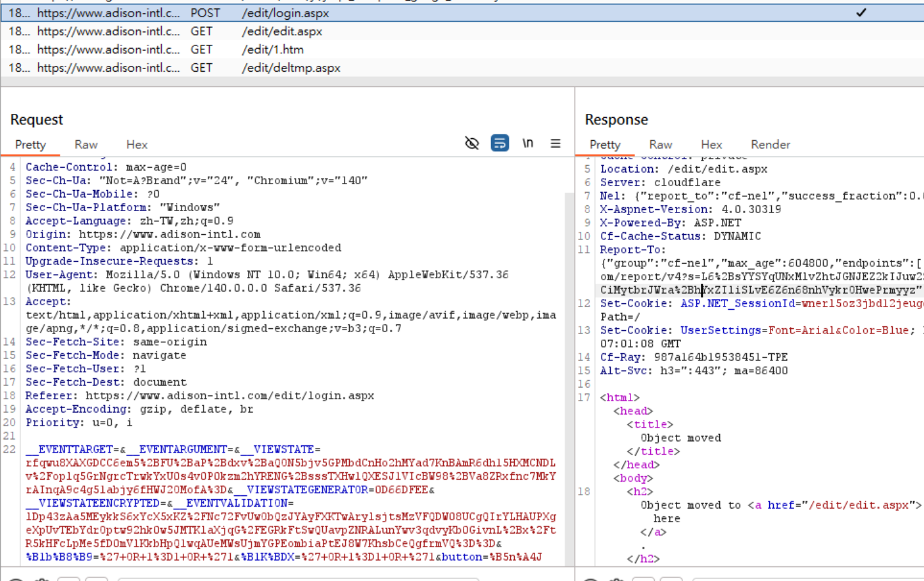Select the POST /edit/login.aspx history row

coord(462,13)
